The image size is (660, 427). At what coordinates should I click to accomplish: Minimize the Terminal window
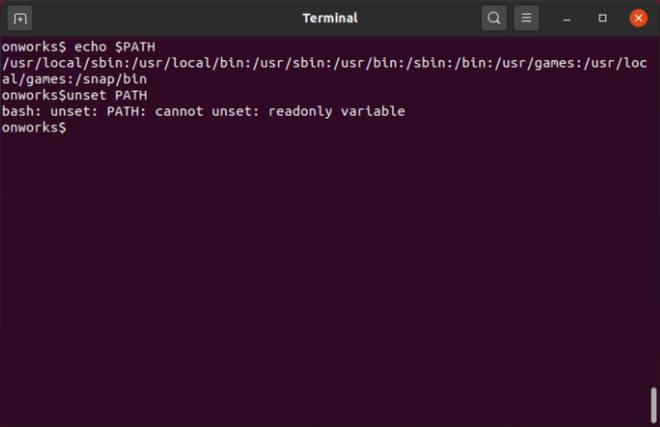[567, 18]
